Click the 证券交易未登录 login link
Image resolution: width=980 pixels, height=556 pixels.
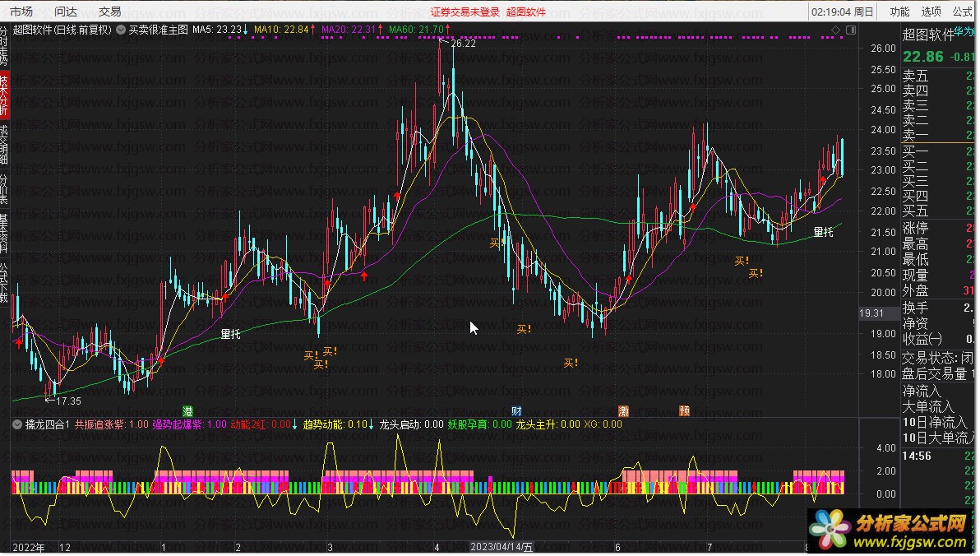coord(465,12)
